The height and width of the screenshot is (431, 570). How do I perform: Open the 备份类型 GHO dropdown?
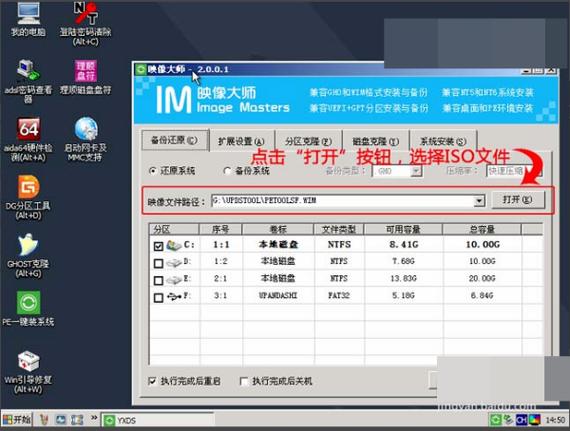pyautogui.click(x=416, y=171)
